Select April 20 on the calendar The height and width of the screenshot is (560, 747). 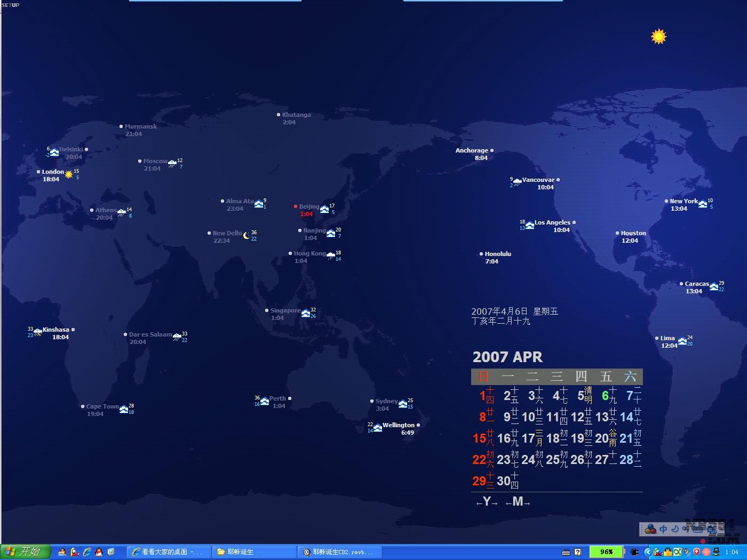point(602,438)
